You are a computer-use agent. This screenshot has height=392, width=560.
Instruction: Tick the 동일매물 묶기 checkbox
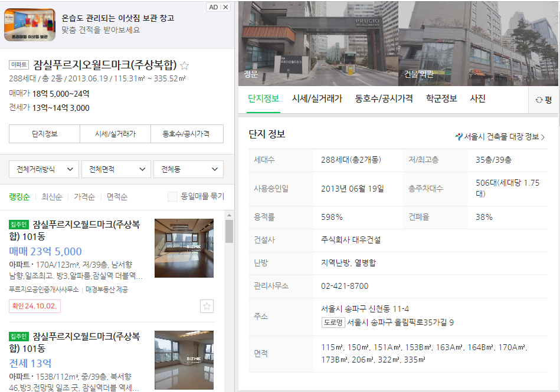[172, 196]
